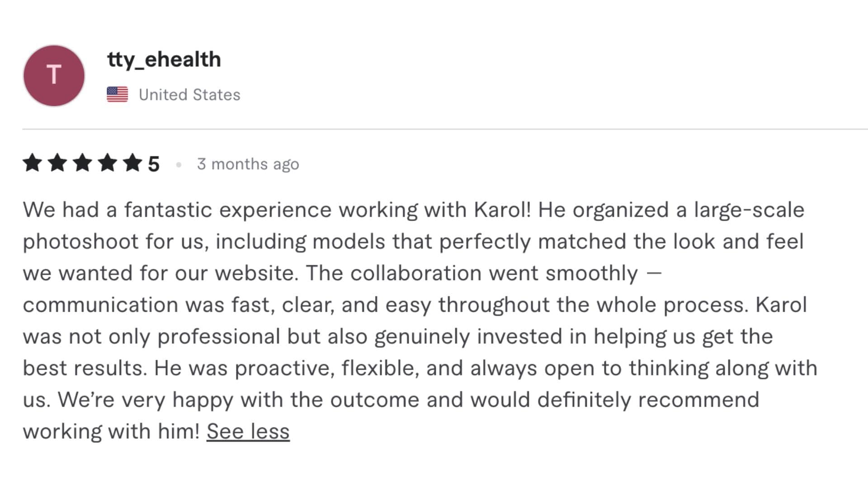Click the word Karol! in first line
868x488 pixels.
[x=503, y=210]
